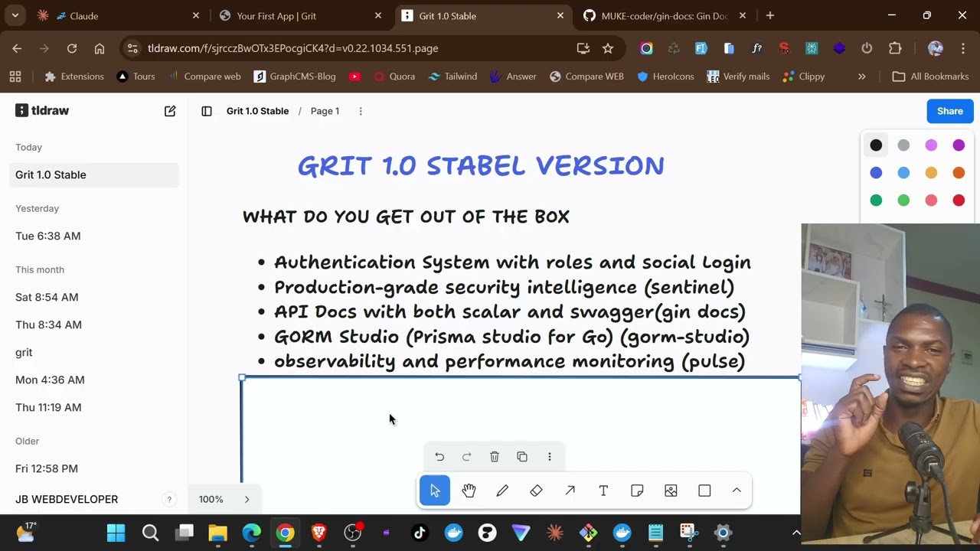Open TikTok from the taskbar
980x551 pixels.
click(x=420, y=533)
